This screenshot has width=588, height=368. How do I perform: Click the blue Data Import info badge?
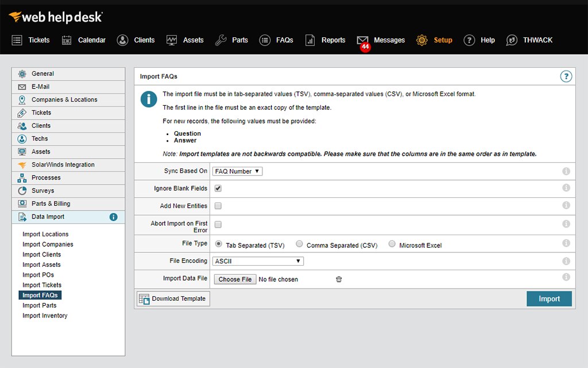[x=113, y=217]
